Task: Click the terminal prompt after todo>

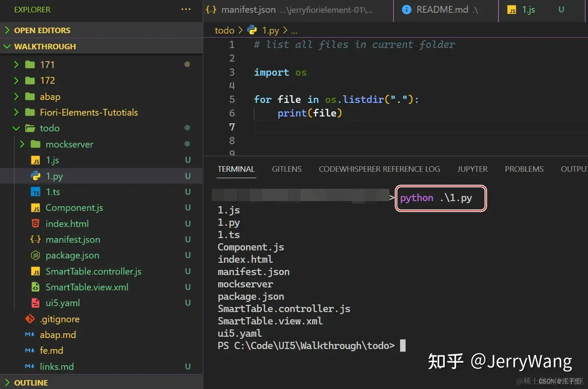Action: (403, 346)
